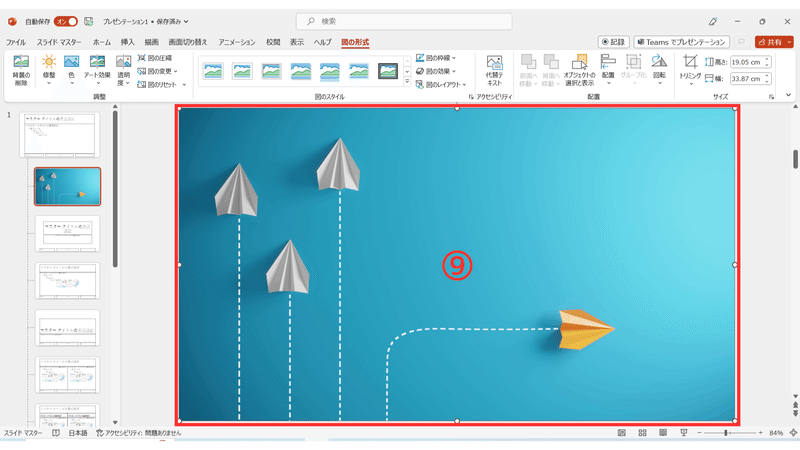Decrease the 幅 width with the down spinner
The image size is (800, 450).
[x=767, y=82]
